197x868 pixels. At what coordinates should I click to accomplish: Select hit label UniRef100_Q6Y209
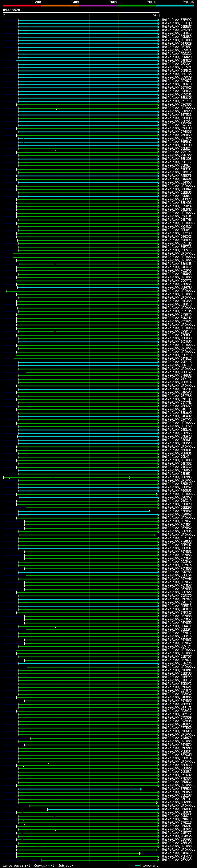(x=177, y=860)
